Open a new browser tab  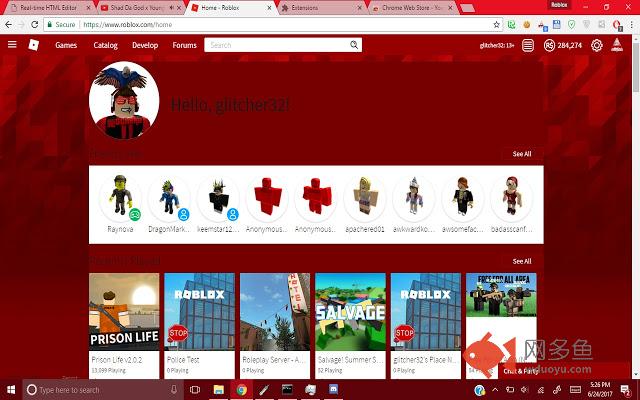click(468, 8)
